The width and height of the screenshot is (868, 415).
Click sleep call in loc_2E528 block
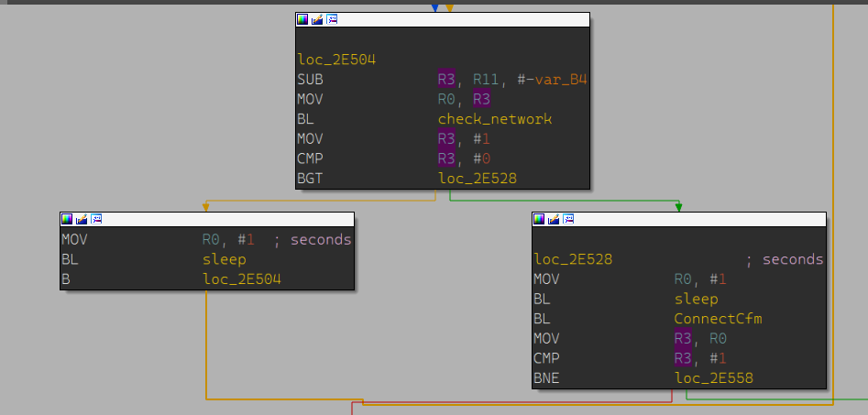(x=696, y=299)
